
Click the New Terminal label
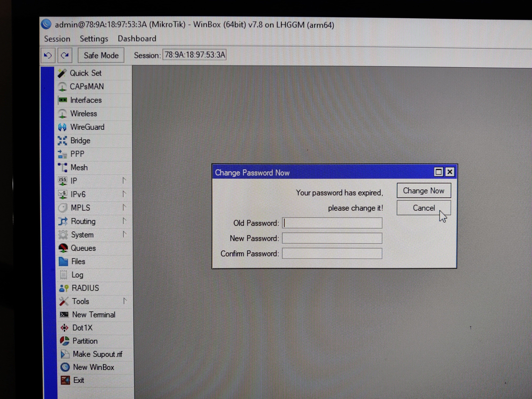coord(94,315)
